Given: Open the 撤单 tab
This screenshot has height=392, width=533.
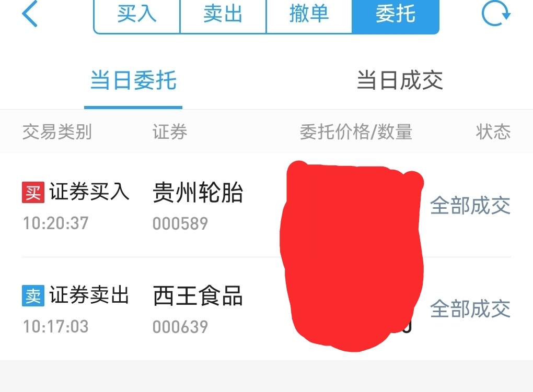Looking at the screenshot, I should pyautogui.click(x=309, y=14).
